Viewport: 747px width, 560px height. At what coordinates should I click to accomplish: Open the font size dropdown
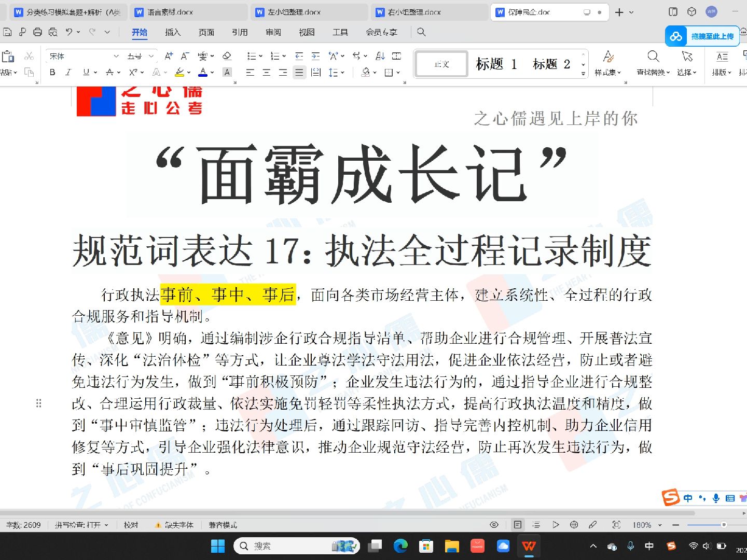click(x=150, y=55)
